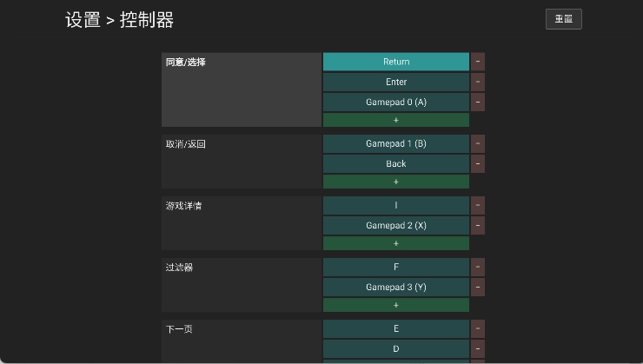Select the Enter key binding
The height and width of the screenshot is (364, 643).
tap(395, 82)
